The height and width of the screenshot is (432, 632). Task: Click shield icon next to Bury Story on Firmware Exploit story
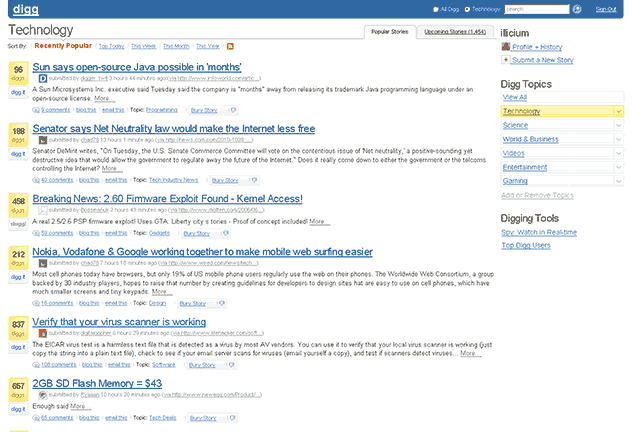coord(226,233)
